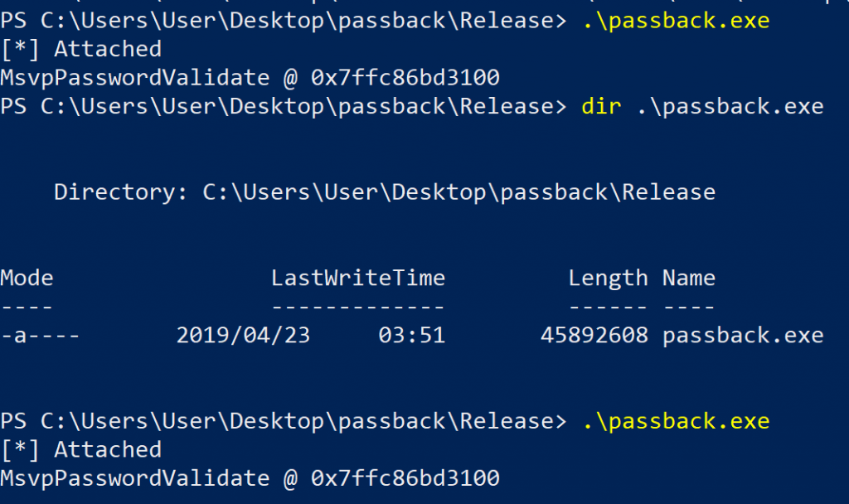
Task: Click "passback.exe" in the Name column row
Action: (743, 335)
